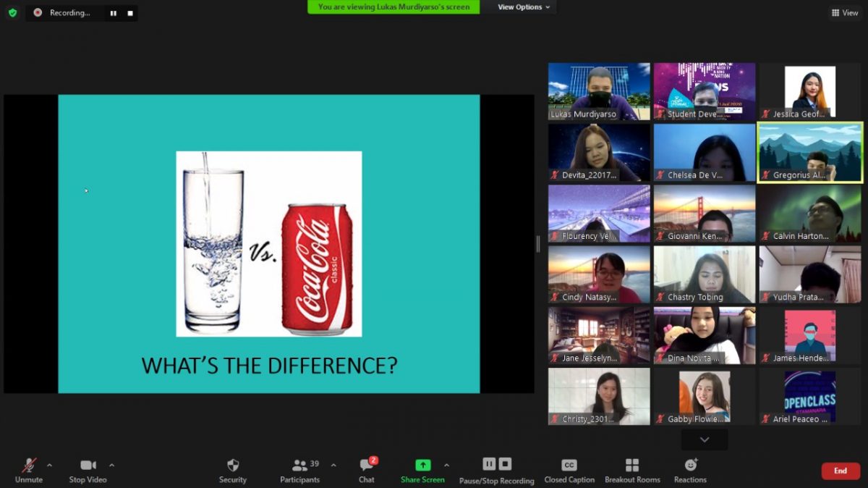This screenshot has width=868, height=488.
Task: Open the Security shield menu
Action: pos(233,470)
